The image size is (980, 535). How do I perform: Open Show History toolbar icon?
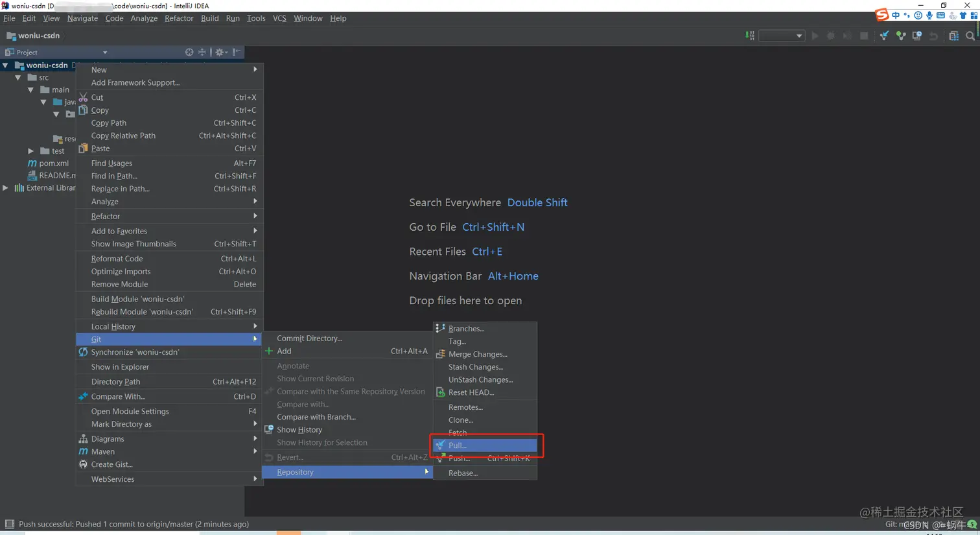(916, 36)
